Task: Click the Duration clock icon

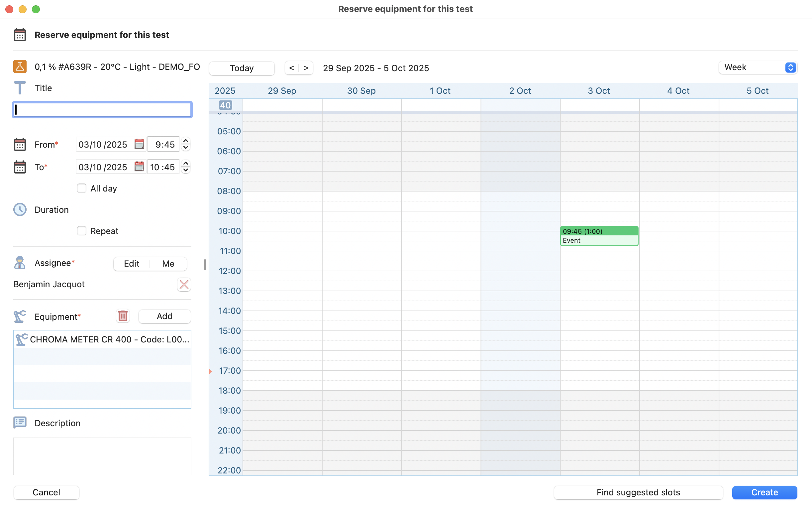Action: (x=20, y=209)
